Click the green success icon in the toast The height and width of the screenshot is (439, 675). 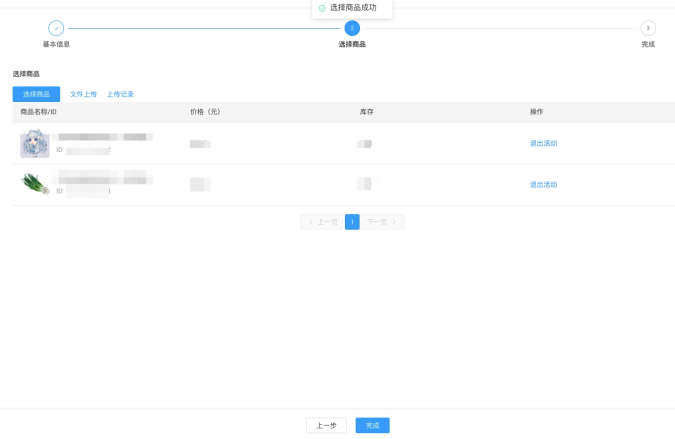point(322,8)
